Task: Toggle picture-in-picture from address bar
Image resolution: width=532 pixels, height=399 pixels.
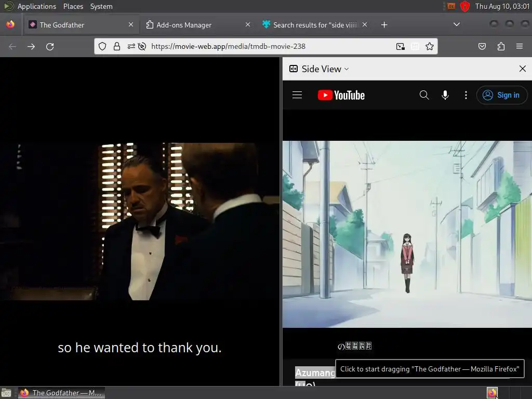Action: point(401,46)
